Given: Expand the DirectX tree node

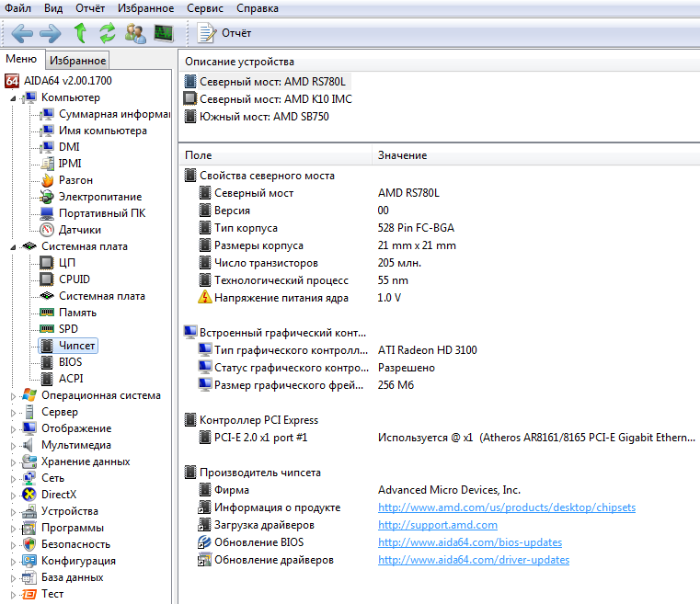Looking at the screenshot, I should (13, 496).
